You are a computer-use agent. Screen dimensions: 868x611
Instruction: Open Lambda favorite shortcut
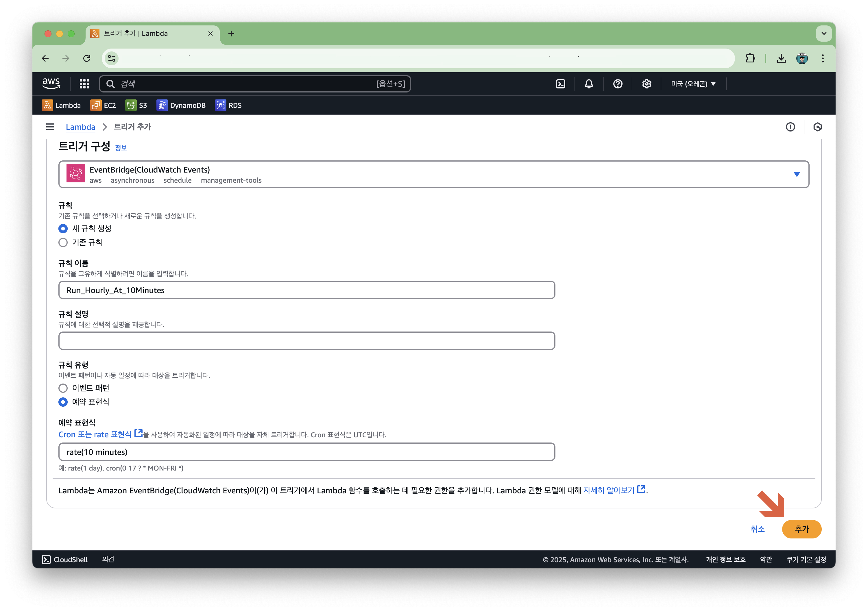61,105
